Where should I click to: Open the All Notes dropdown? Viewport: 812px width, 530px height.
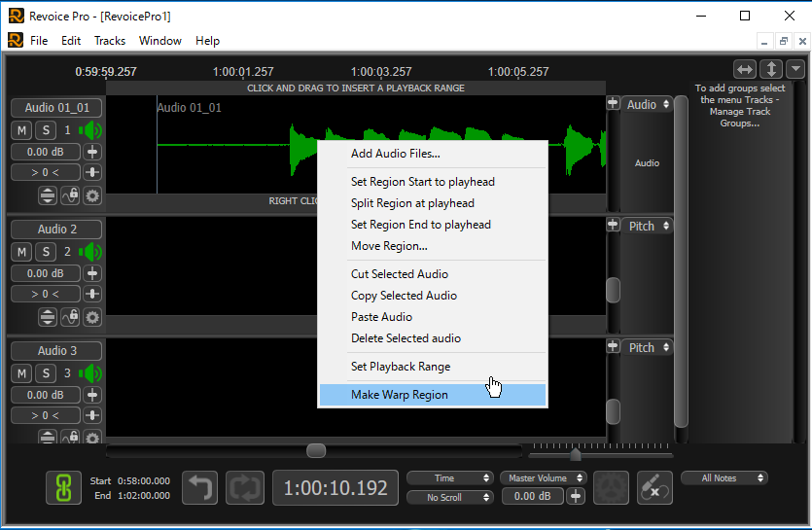click(724, 477)
